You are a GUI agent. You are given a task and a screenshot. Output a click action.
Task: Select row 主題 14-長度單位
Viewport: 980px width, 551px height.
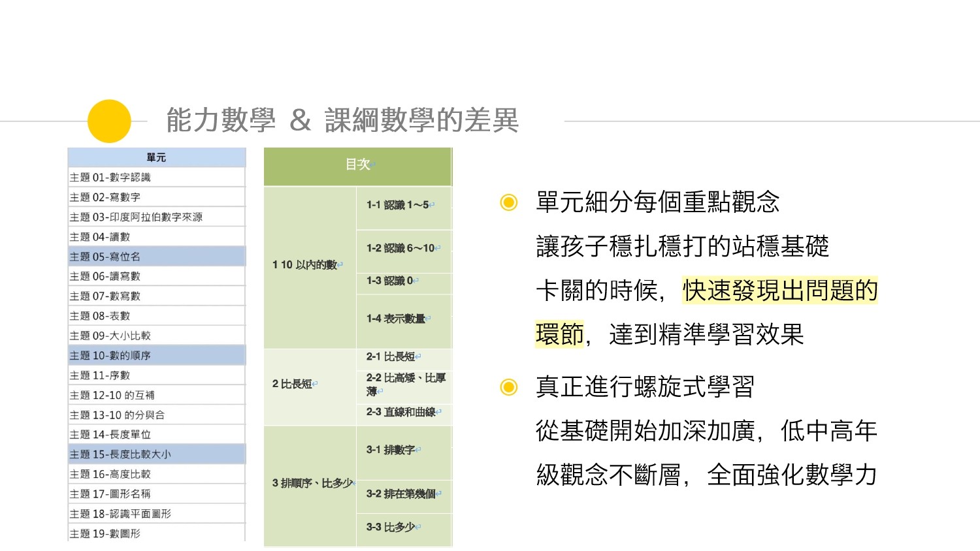point(157,434)
